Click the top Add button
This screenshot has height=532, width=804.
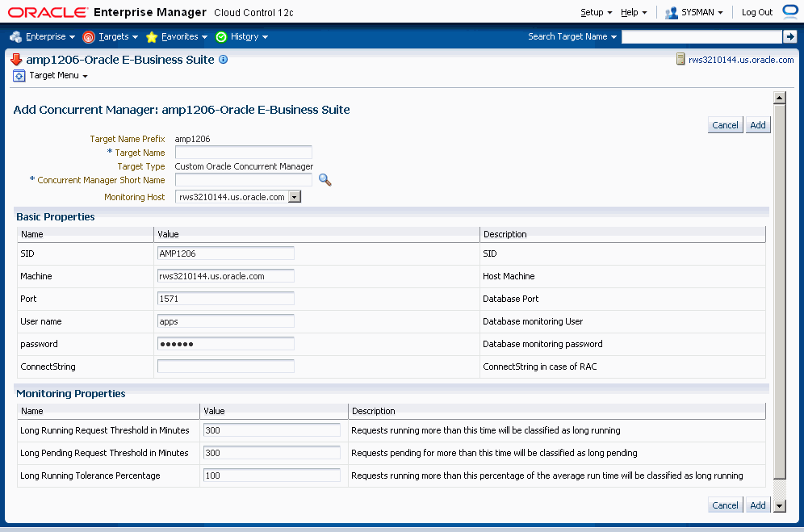pyautogui.click(x=758, y=124)
